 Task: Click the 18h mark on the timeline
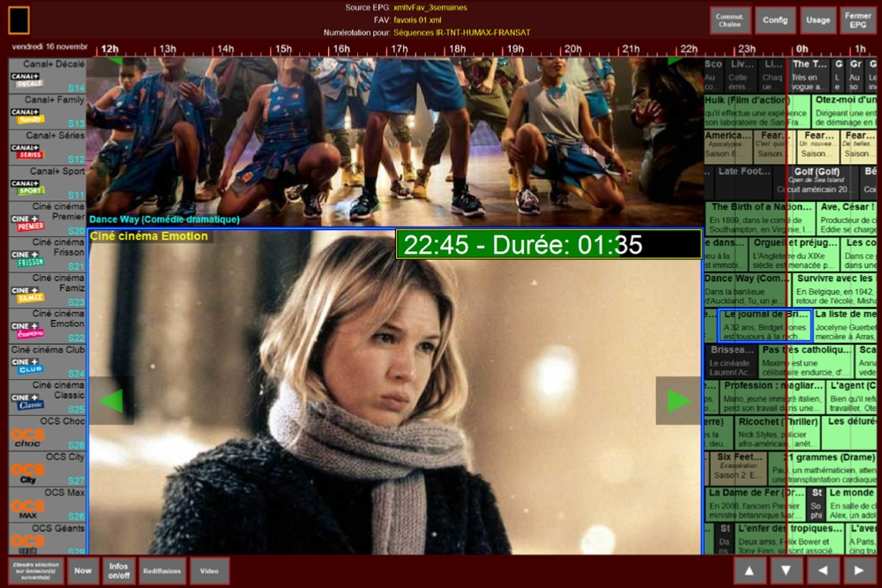click(x=457, y=49)
